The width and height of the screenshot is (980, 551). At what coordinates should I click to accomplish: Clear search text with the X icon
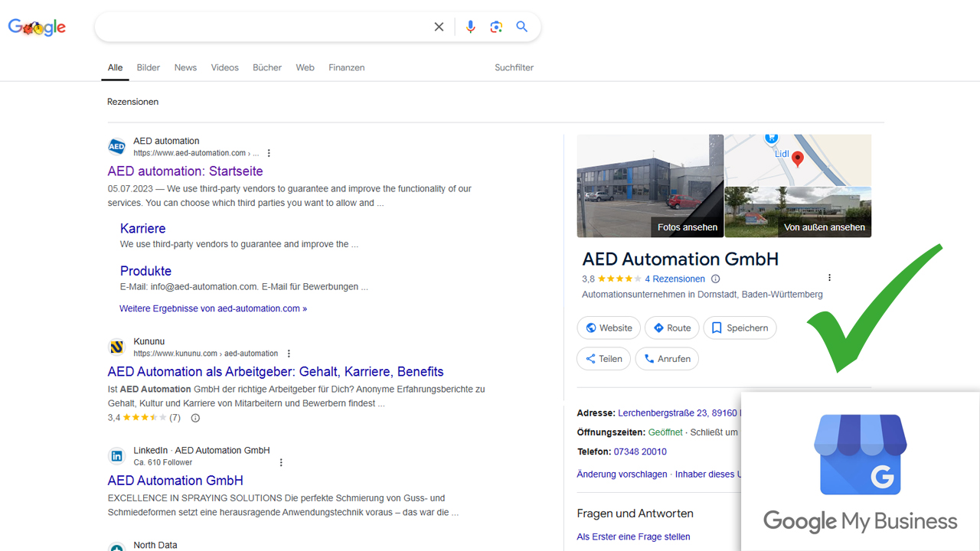coord(439,27)
